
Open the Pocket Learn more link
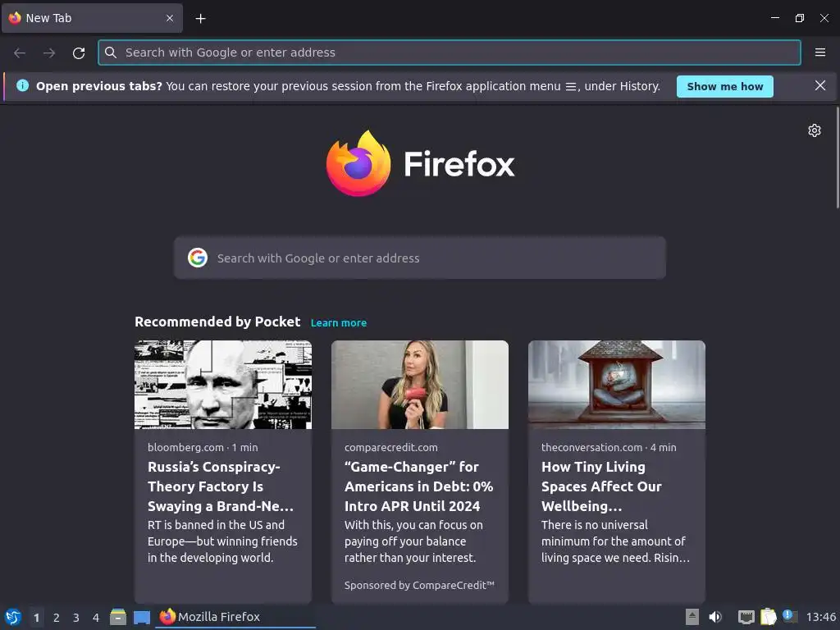coord(339,323)
